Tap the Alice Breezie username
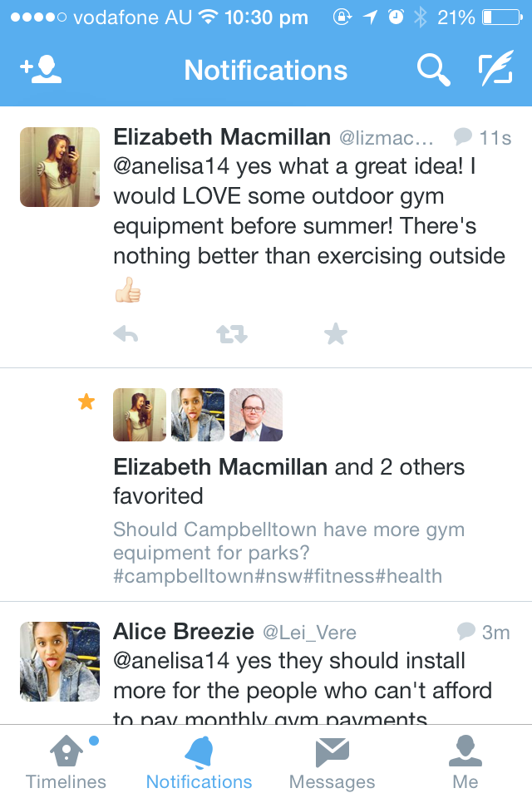The image size is (532, 798). (184, 632)
